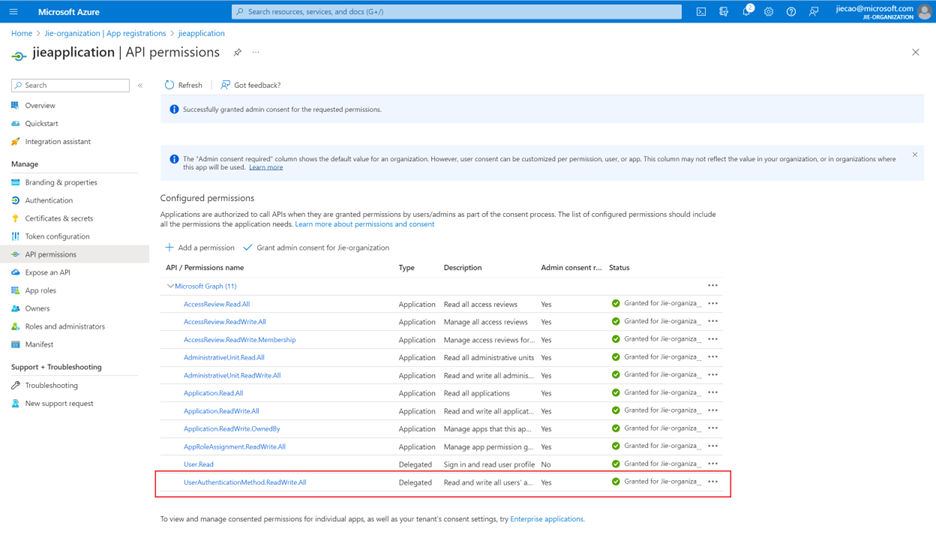Select API permissions menu item

coord(75,254)
